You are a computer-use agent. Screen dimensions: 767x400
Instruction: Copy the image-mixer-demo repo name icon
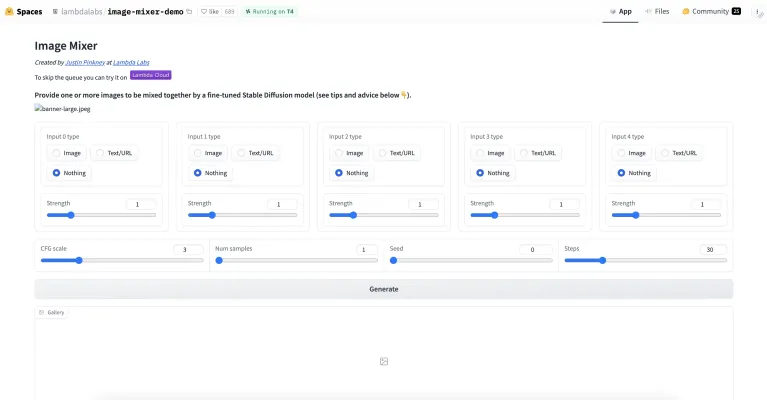[189, 12]
